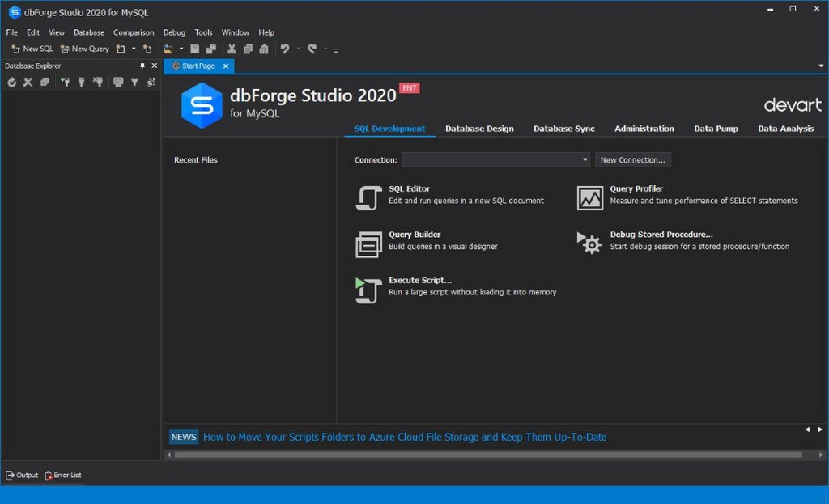
Task: Click the new document icon beside dropdown
Action: tap(147, 49)
